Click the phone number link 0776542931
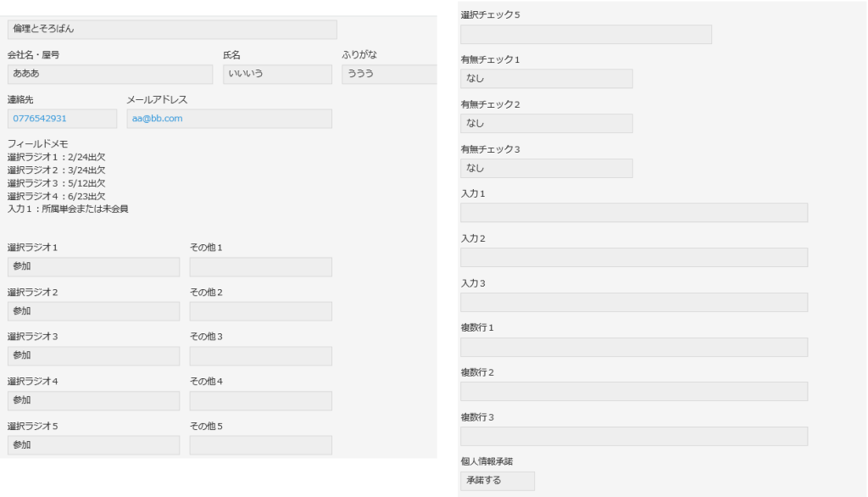Image resolution: width=868 pixels, height=497 pixels. [40, 119]
